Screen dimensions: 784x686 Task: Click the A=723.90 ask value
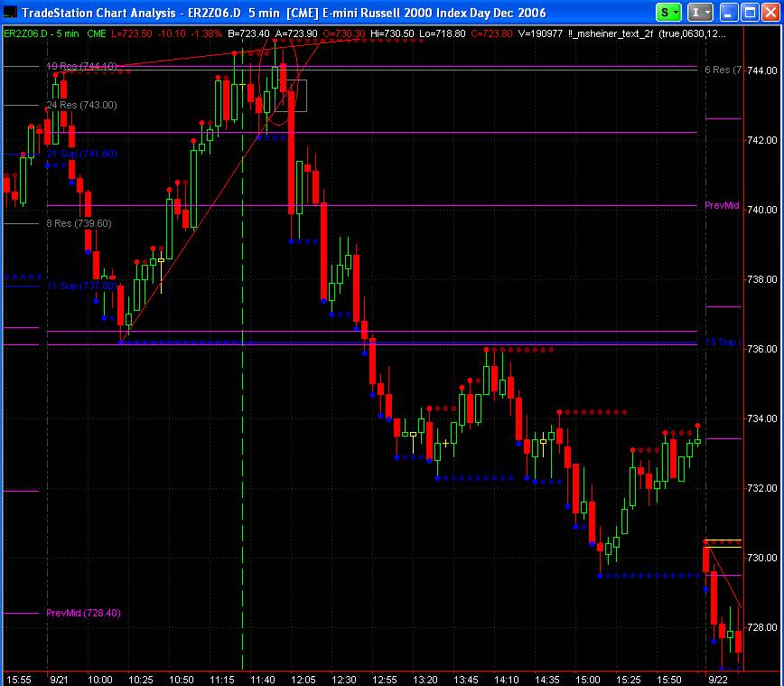(x=296, y=34)
